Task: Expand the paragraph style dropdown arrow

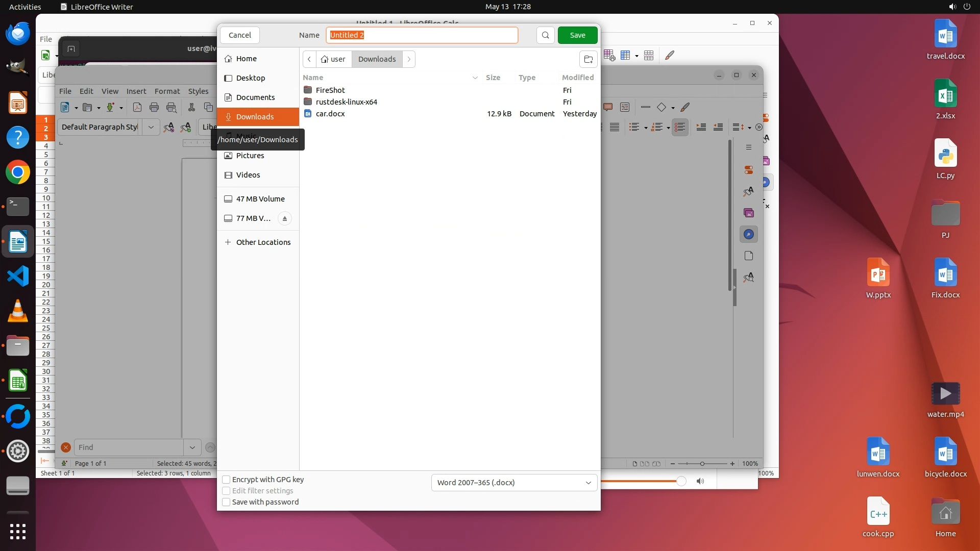Action: pyautogui.click(x=151, y=127)
